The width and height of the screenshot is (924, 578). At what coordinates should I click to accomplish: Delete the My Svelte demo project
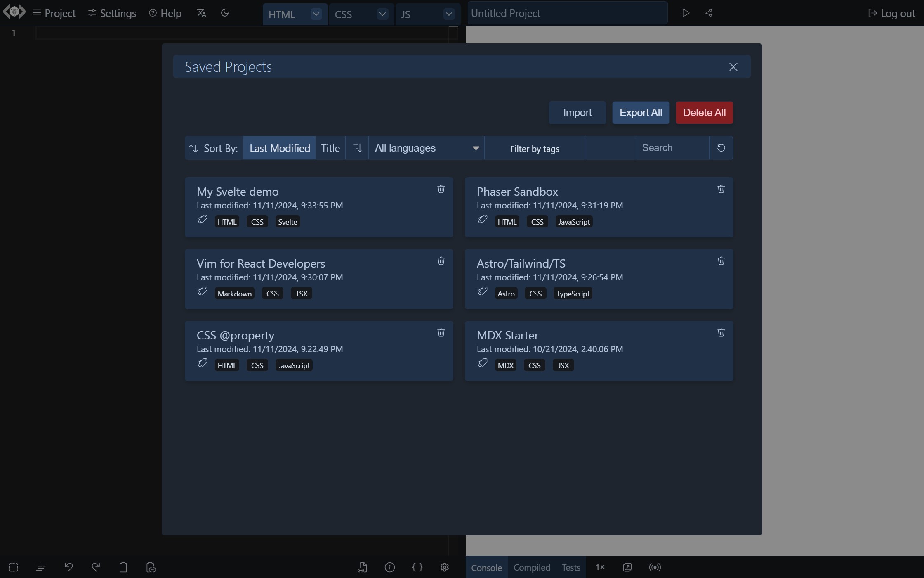(441, 189)
